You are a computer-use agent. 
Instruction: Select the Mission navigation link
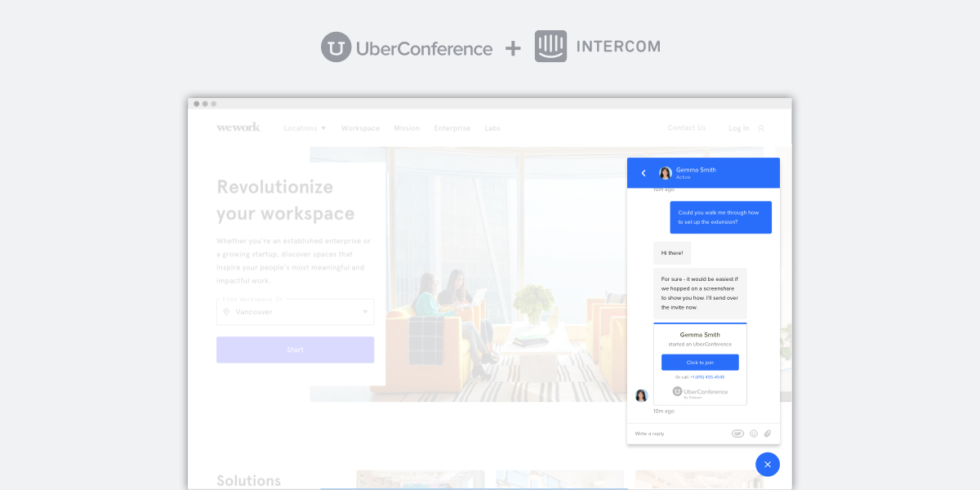click(x=407, y=128)
